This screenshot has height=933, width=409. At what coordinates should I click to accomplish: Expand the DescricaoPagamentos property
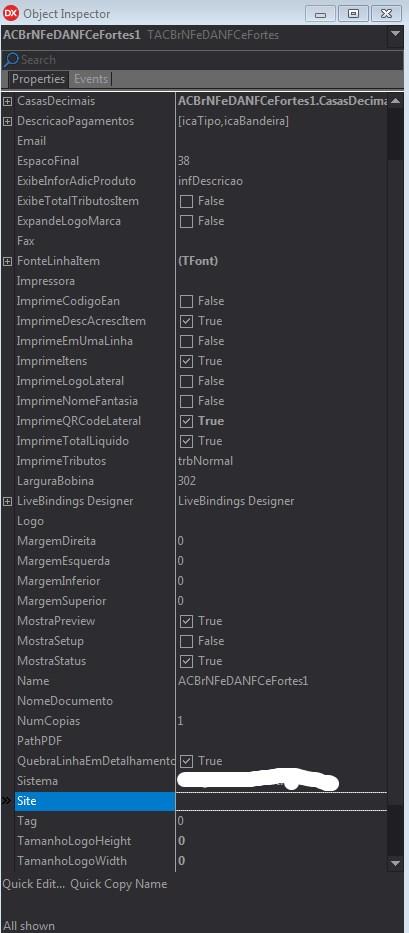pyautogui.click(x=8, y=121)
